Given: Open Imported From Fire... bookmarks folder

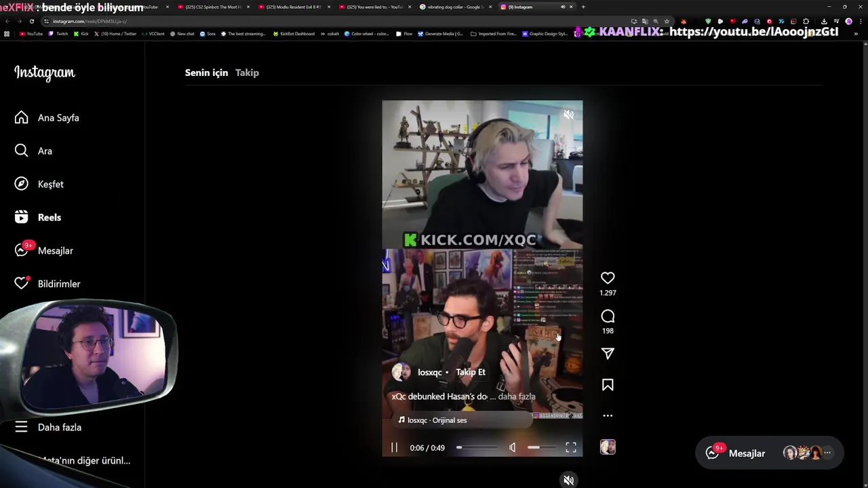Looking at the screenshot, I should pos(494,34).
